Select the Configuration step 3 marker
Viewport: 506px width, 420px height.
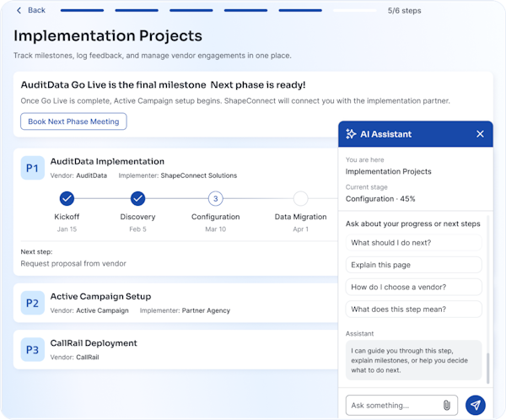(x=216, y=198)
